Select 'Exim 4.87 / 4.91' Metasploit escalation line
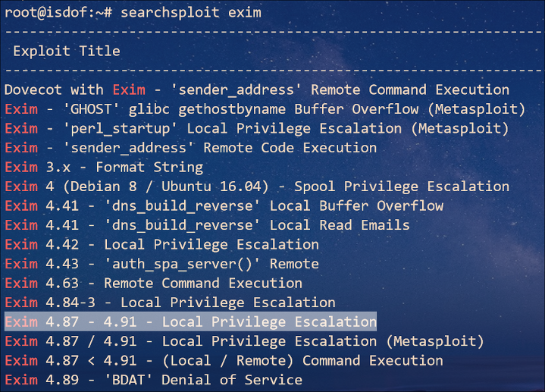This screenshot has width=545, height=392. (x=244, y=341)
